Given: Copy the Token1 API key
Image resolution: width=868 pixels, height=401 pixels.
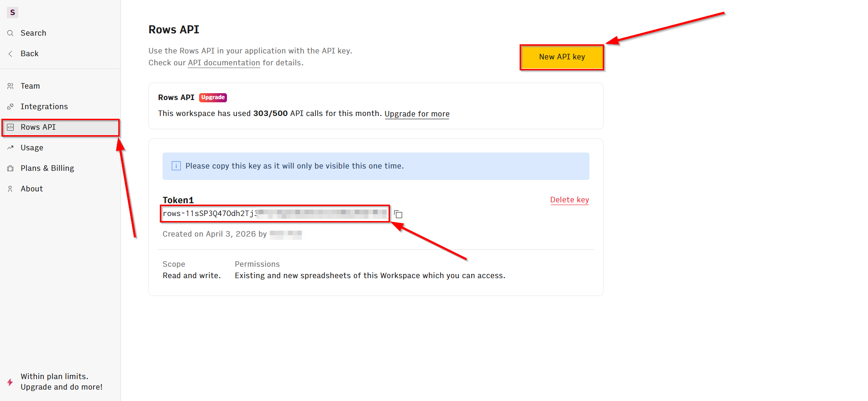Looking at the screenshot, I should click(x=398, y=214).
